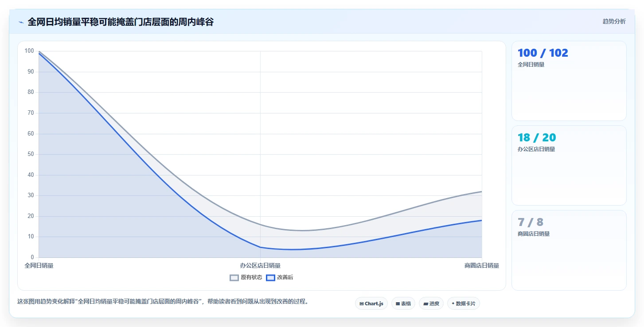Click the 7 / 8 value card

coord(569,250)
